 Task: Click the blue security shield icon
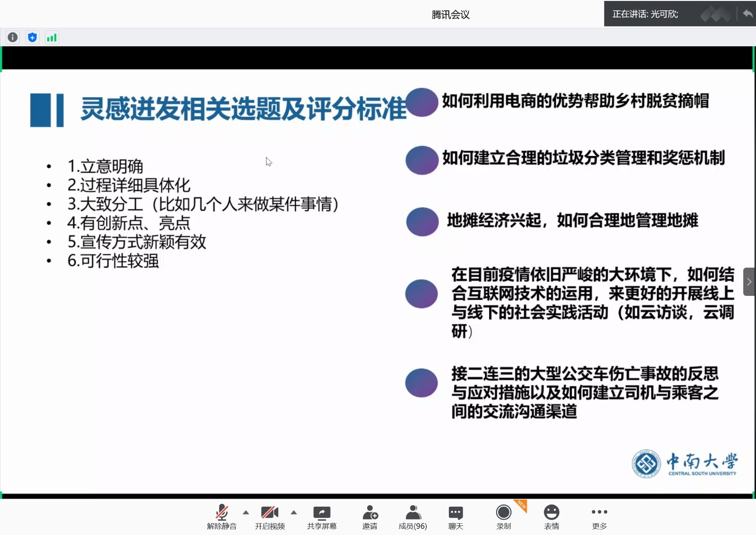pyautogui.click(x=32, y=37)
